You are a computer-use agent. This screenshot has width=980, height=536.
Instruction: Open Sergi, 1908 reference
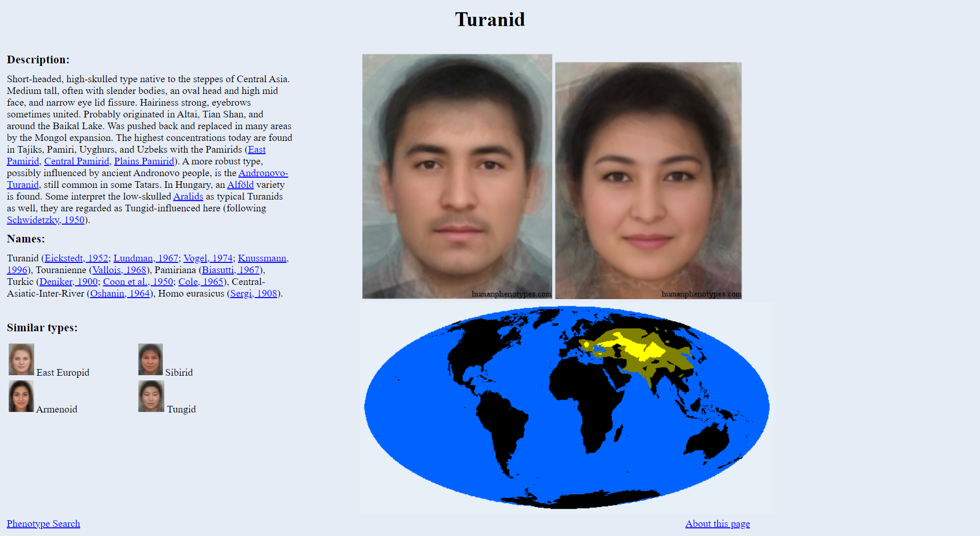(x=254, y=294)
